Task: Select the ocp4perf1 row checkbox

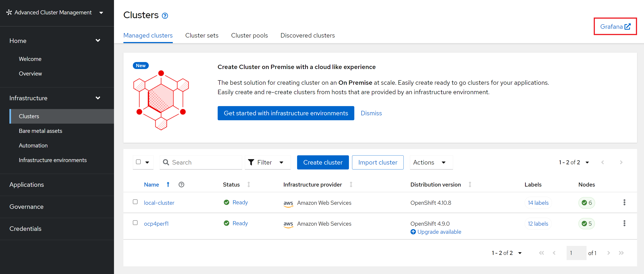Action: pyautogui.click(x=135, y=223)
